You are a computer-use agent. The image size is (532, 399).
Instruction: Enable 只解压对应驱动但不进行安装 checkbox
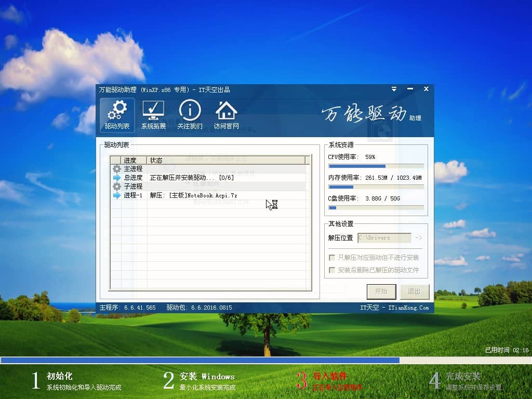(332, 258)
